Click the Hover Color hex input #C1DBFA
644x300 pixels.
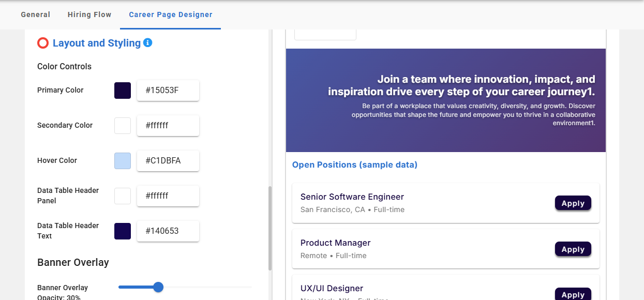pyautogui.click(x=168, y=161)
